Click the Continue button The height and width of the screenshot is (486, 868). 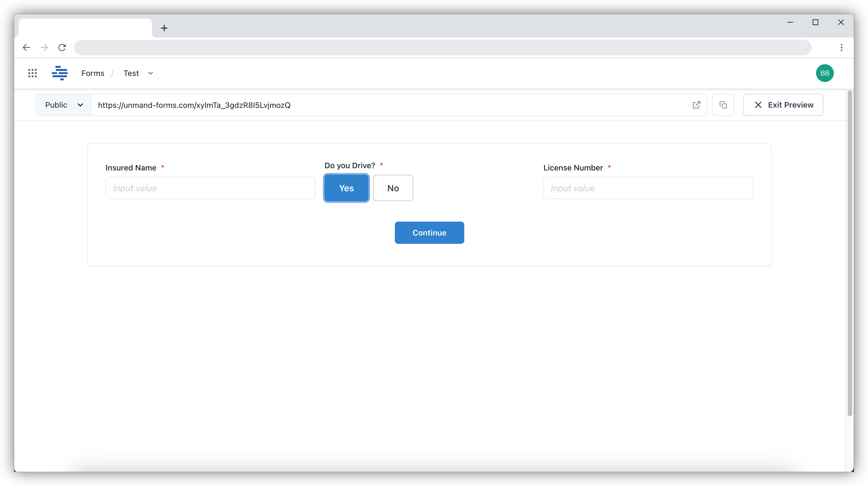tap(429, 233)
